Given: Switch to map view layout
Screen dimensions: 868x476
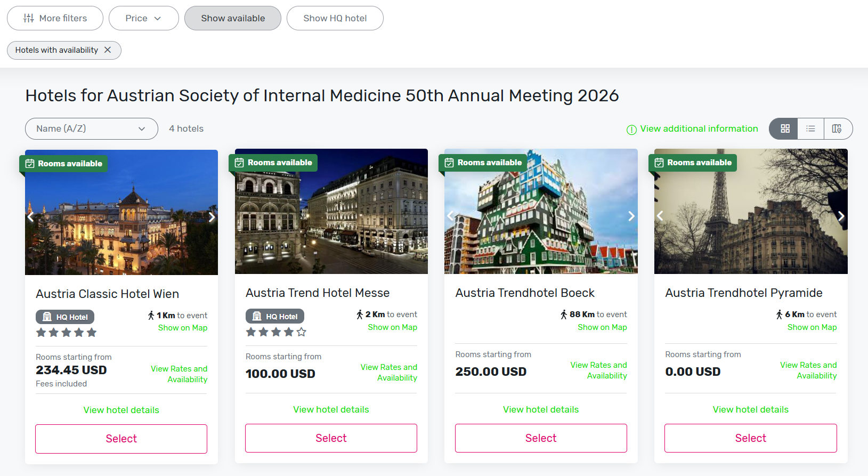Looking at the screenshot, I should [x=838, y=128].
